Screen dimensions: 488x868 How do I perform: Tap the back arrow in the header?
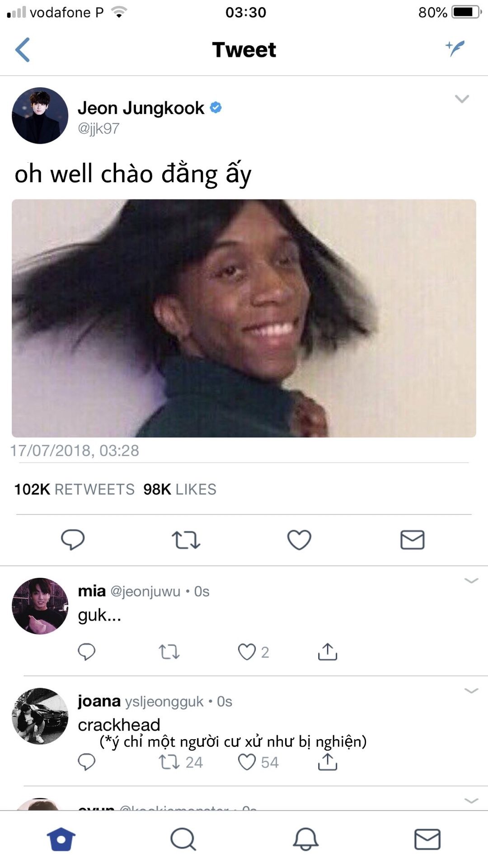pyautogui.click(x=23, y=50)
